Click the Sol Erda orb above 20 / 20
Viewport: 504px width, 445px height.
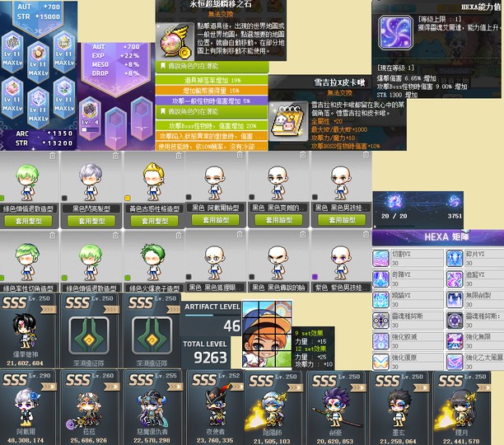(x=394, y=201)
